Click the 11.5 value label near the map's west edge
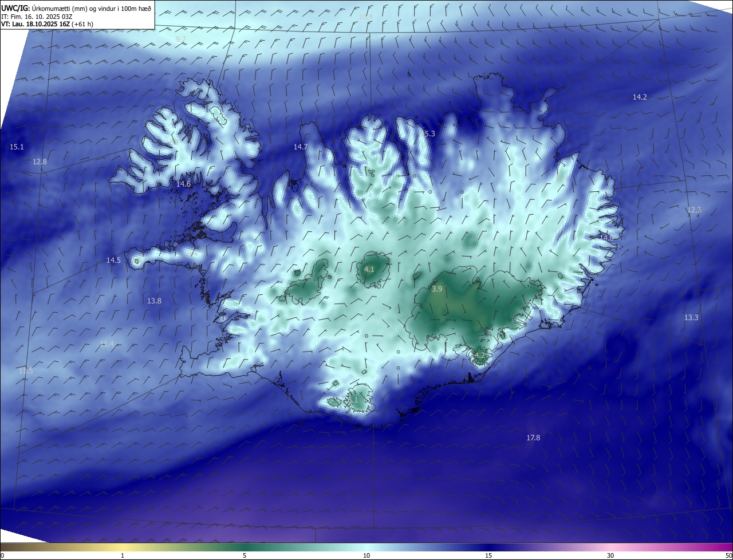This screenshot has height=560, width=733. pos(26,371)
